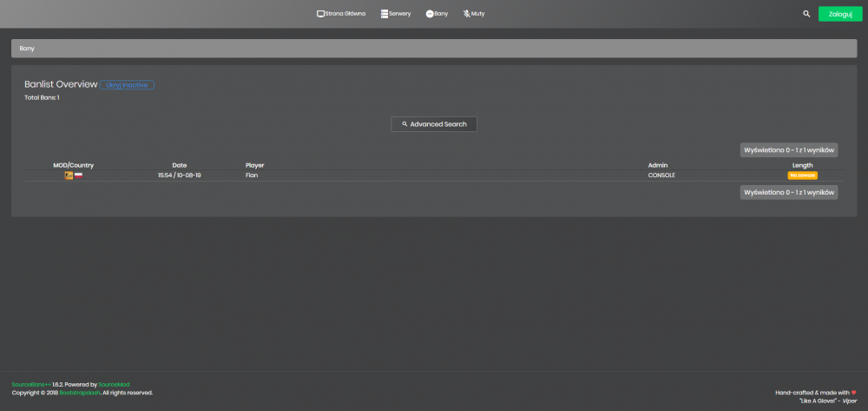
Task: Go to the Serwery menu item
Action: [396, 14]
